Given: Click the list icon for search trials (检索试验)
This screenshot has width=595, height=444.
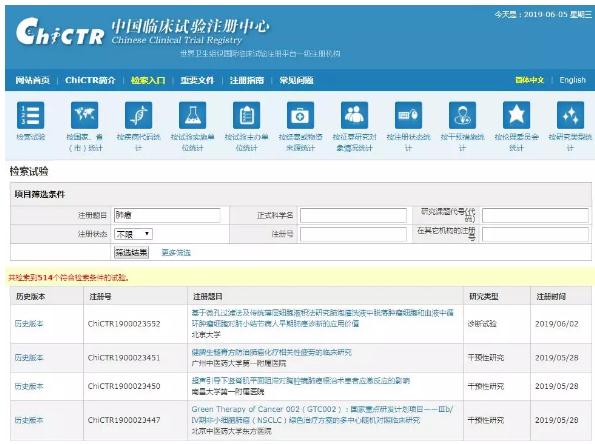Looking at the screenshot, I should [31, 115].
